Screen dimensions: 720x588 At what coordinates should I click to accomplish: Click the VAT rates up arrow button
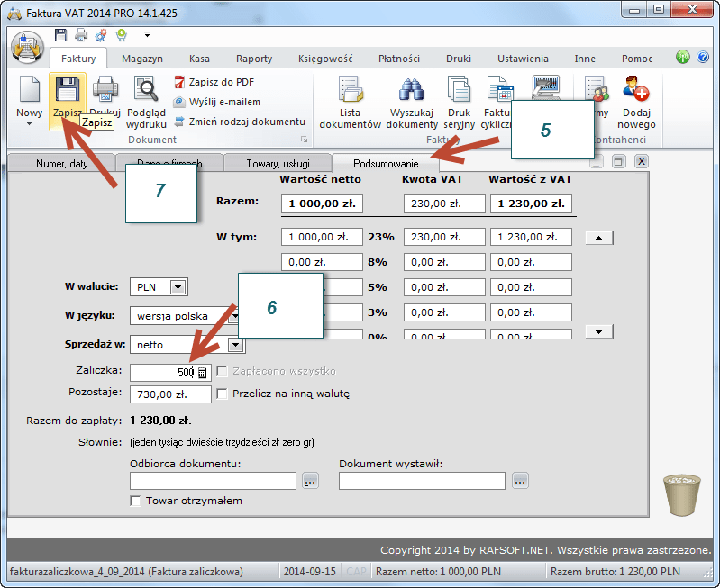tap(598, 238)
